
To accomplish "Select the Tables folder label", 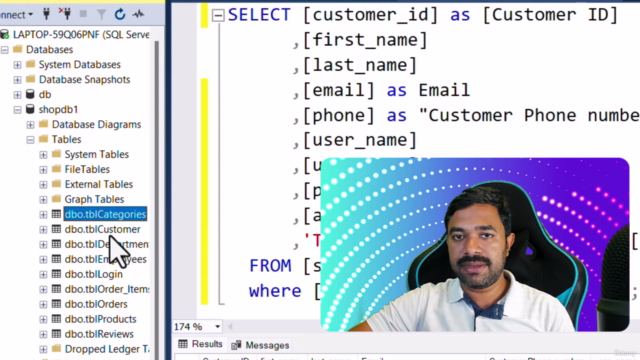I will 67,140.
